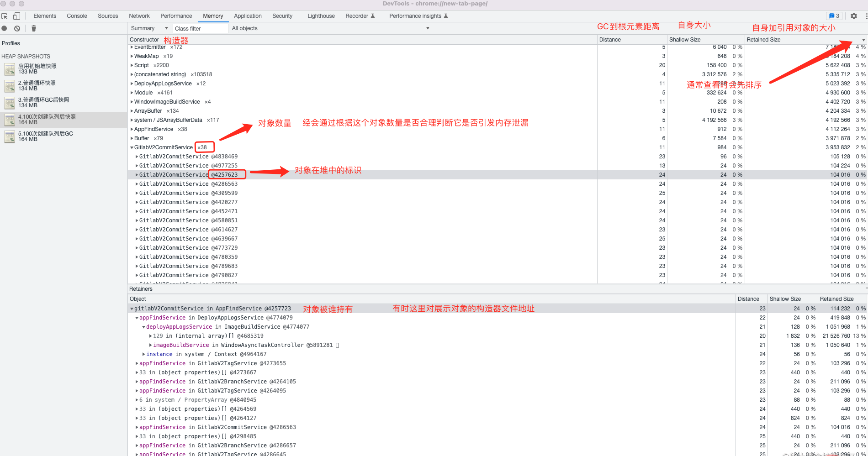Screen dimensions: 868x456
Task: Expand 129 in (internal array)[] @4685319
Action: click(150, 336)
